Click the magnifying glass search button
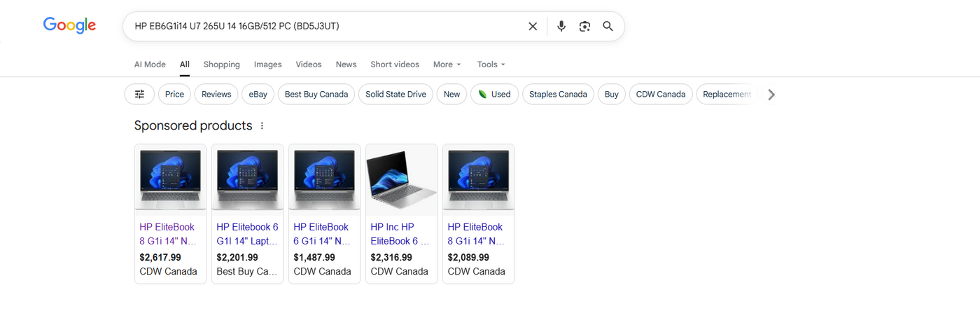 (x=608, y=27)
